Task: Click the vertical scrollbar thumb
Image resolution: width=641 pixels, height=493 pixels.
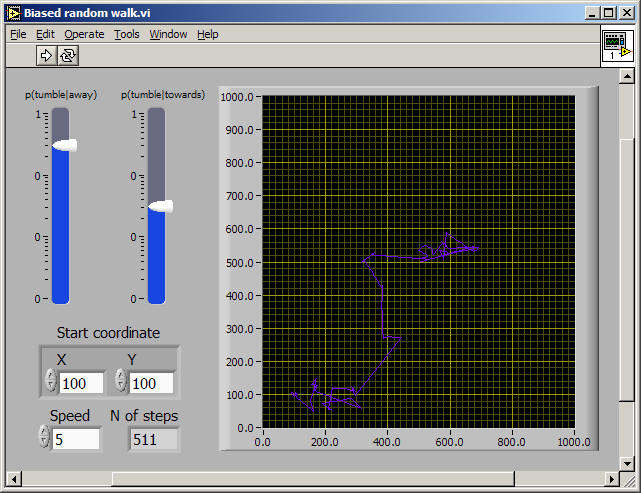Action: point(626,270)
